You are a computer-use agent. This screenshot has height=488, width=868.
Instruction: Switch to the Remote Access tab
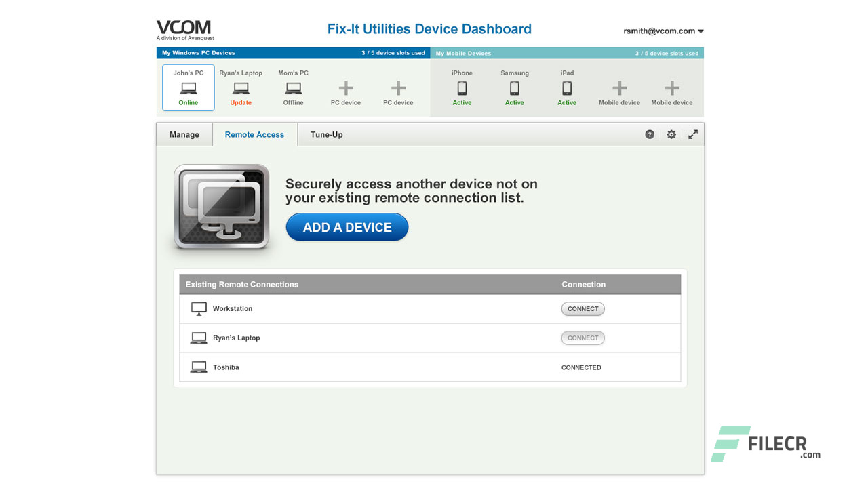pos(255,134)
